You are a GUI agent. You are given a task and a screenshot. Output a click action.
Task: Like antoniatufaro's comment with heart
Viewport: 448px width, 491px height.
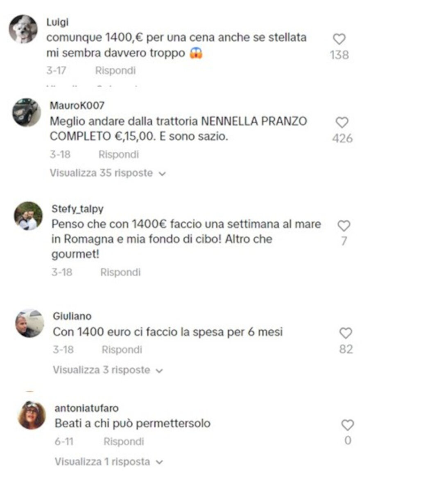(348, 425)
